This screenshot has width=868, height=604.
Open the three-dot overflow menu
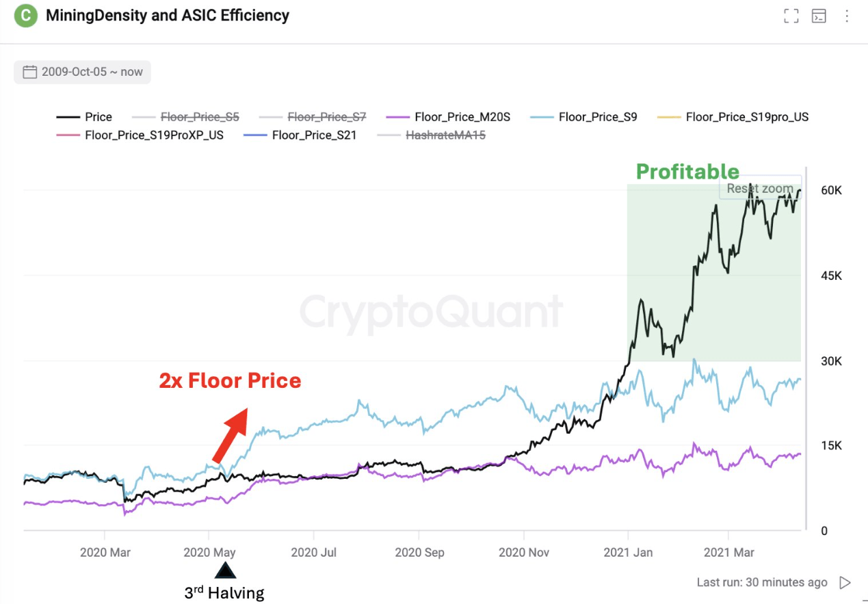[846, 16]
